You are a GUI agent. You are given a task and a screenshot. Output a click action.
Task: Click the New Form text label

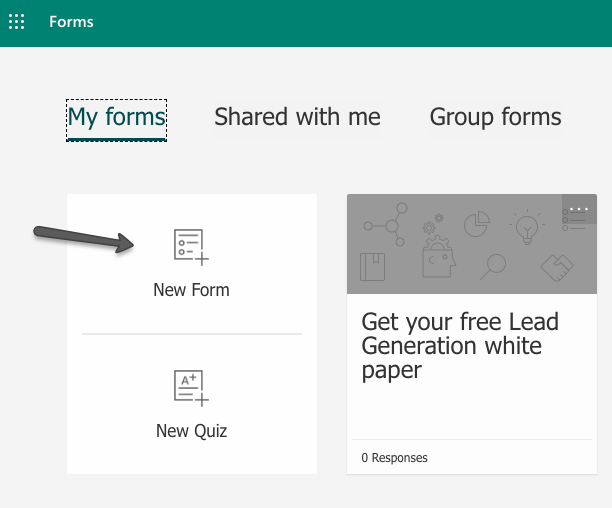pyautogui.click(x=191, y=290)
